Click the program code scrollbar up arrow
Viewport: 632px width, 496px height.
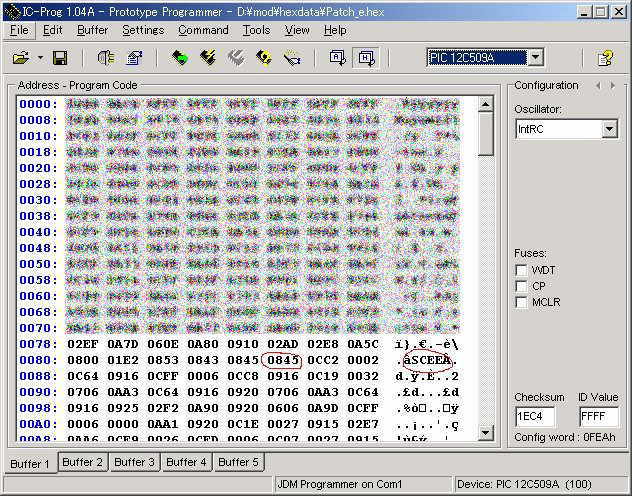point(486,104)
